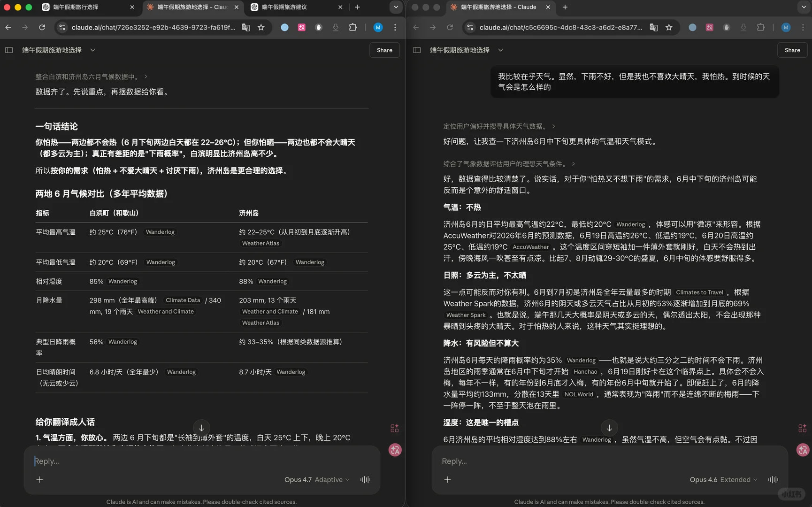Viewport: 812px width, 507px height.
Task: Toggle sidebar in left Claude window
Action: pyautogui.click(x=9, y=50)
